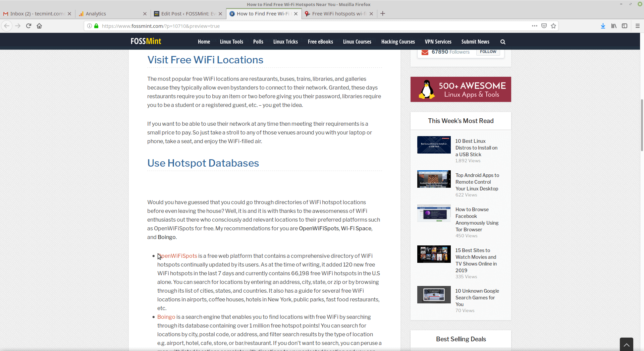This screenshot has height=351, width=644.
Task: Click the FOSSMint site logo
Action: (x=146, y=41)
